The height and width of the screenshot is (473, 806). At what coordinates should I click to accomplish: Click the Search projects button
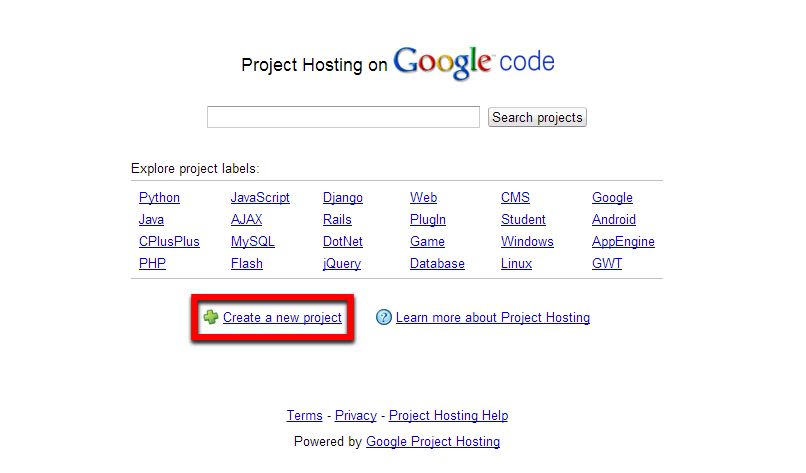tap(537, 117)
